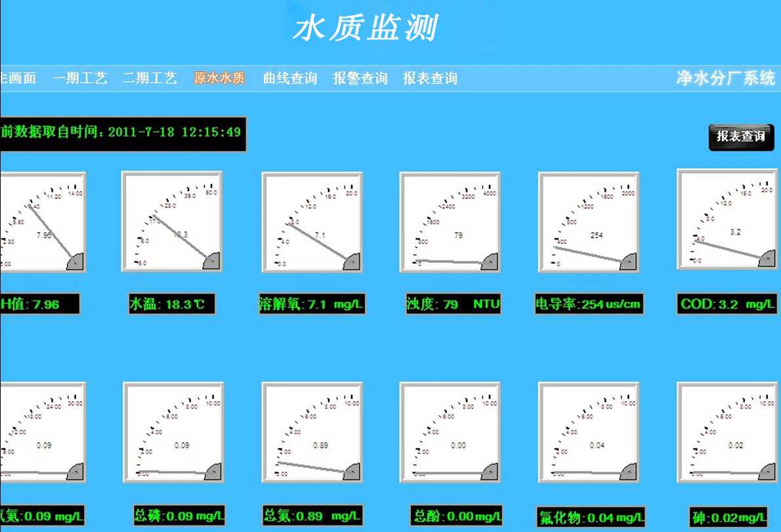Click the 砷: 0.02mg/L readout label
Screen dimensions: 781x532
(x=728, y=516)
